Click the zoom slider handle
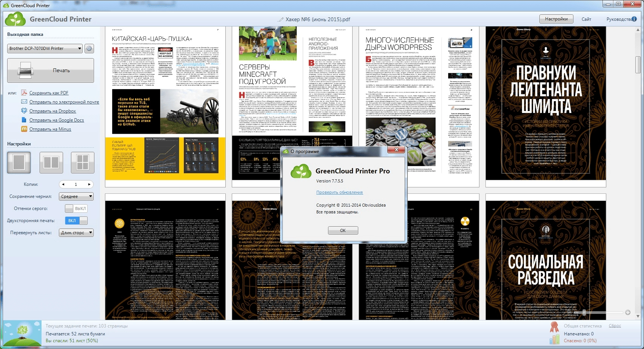Viewport: 644px width, 349px height. 584,312
